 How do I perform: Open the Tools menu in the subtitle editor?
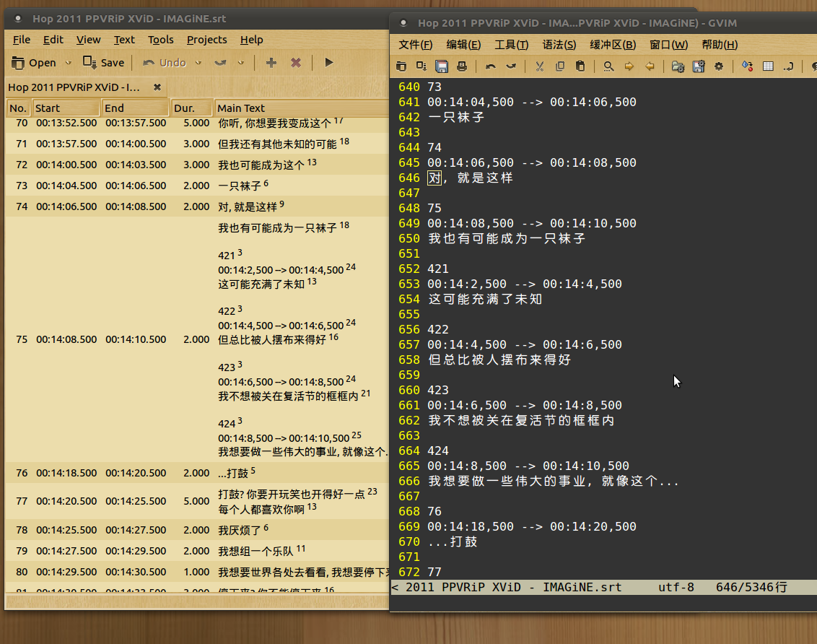click(x=160, y=40)
